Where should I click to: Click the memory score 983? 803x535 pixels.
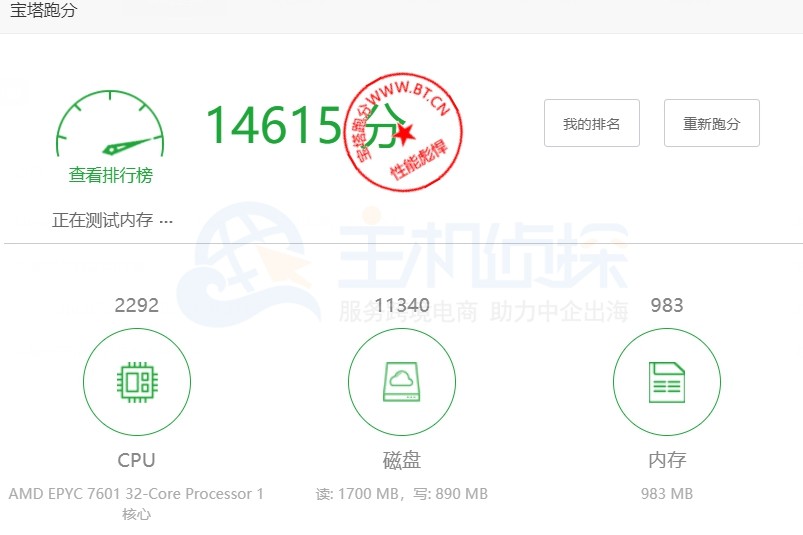click(x=667, y=305)
